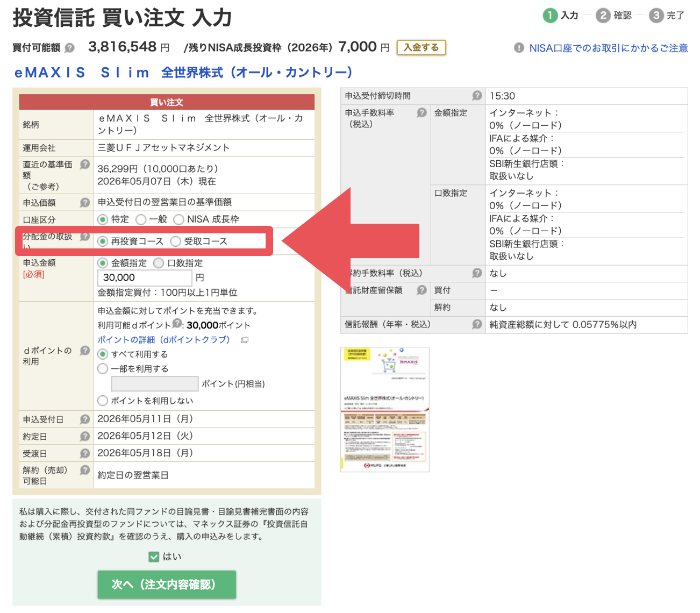Choose ポイントを利用しない option
Viewport: 700px width, 613px height.
tap(103, 401)
